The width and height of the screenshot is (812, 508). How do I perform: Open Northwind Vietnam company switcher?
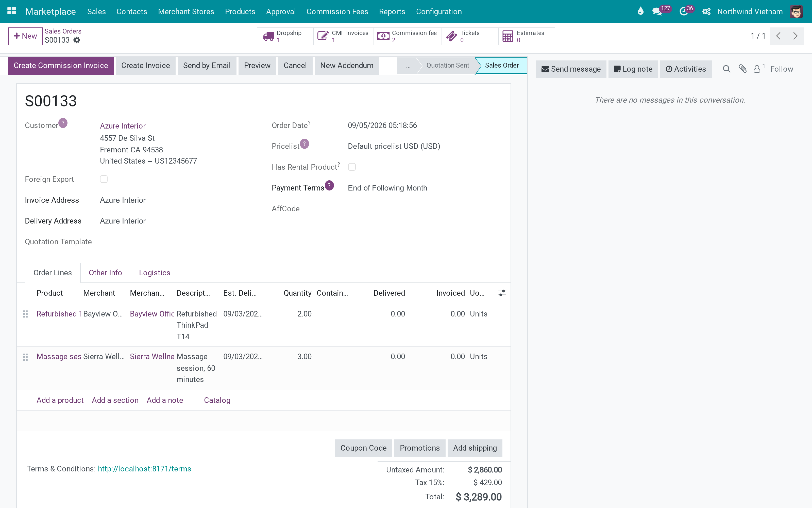tap(750, 12)
